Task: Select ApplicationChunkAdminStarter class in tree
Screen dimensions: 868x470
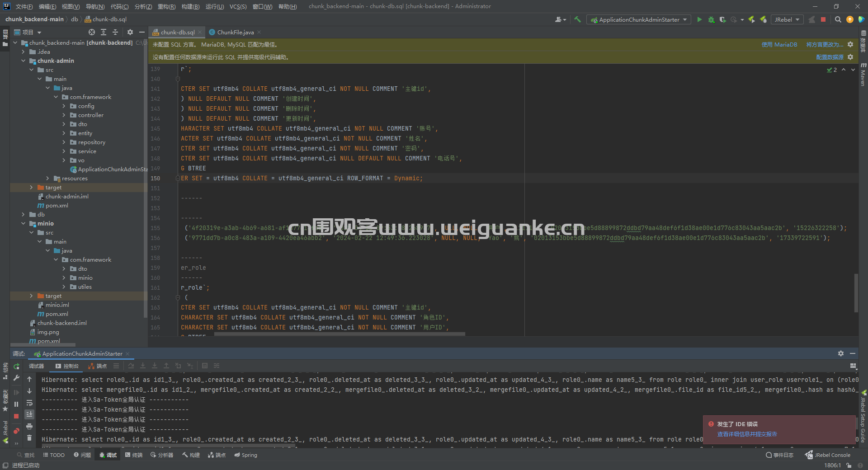Action: pyautogui.click(x=108, y=169)
